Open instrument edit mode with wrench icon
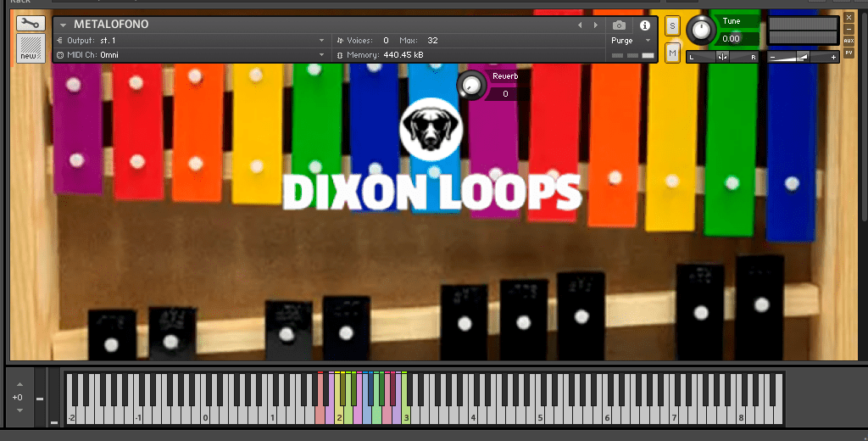This screenshot has width=868, height=441. click(x=31, y=24)
